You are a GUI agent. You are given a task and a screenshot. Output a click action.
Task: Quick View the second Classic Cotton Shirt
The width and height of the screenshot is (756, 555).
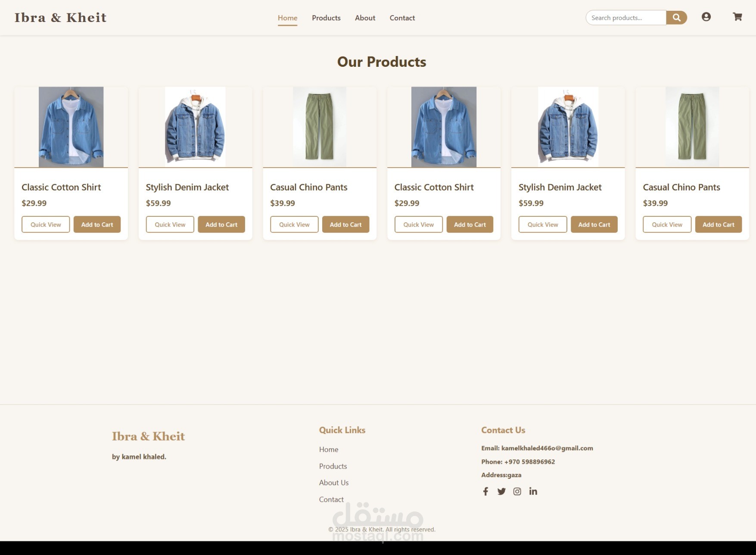(419, 224)
